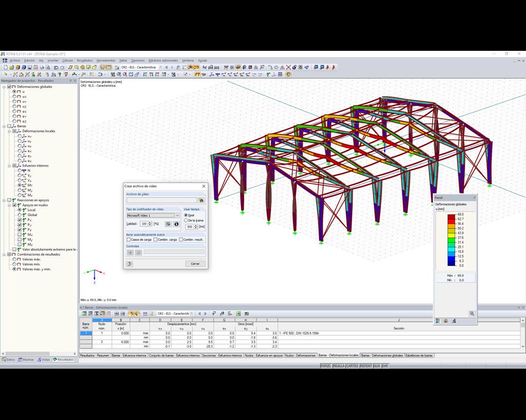Toggle the REJILLA status bar button
The image size is (526, 420).
[x=339, y=366]
